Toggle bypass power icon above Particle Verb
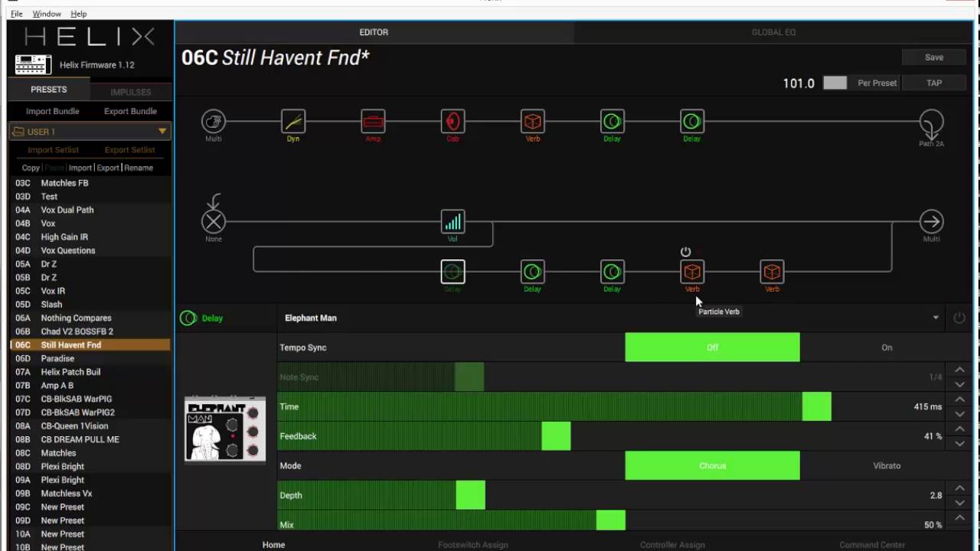This screenshot has width=980, height=551. (x=686, y=252)
